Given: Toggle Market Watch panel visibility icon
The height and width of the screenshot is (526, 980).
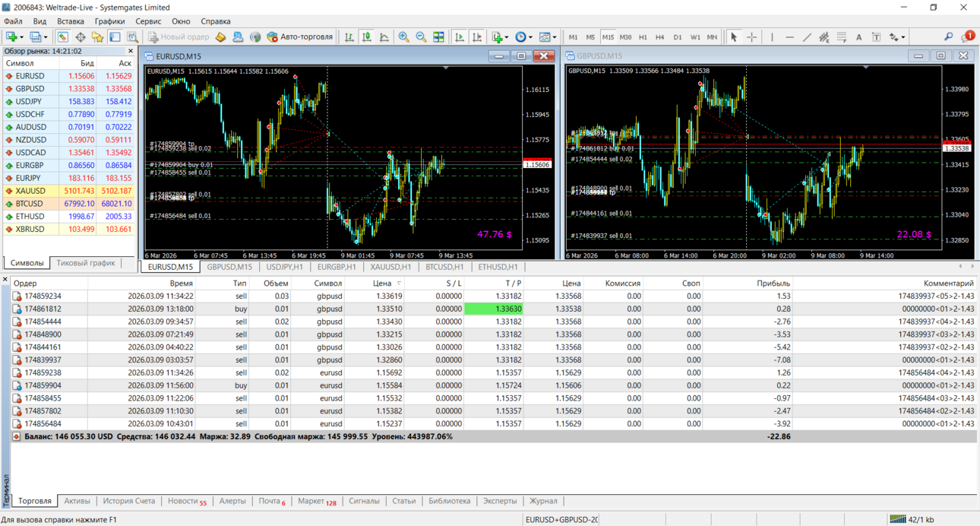Looking at the screenshot, I should (x=62, y=36).
